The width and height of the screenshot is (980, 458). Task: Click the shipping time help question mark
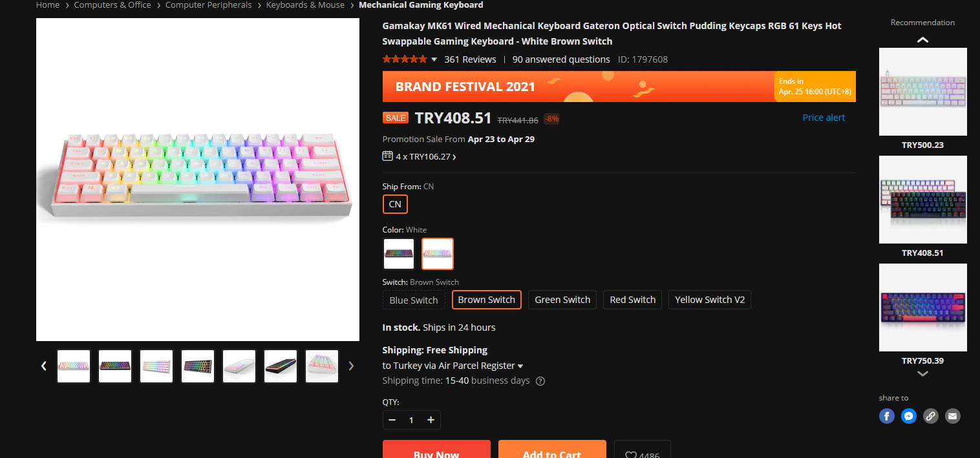540,381
